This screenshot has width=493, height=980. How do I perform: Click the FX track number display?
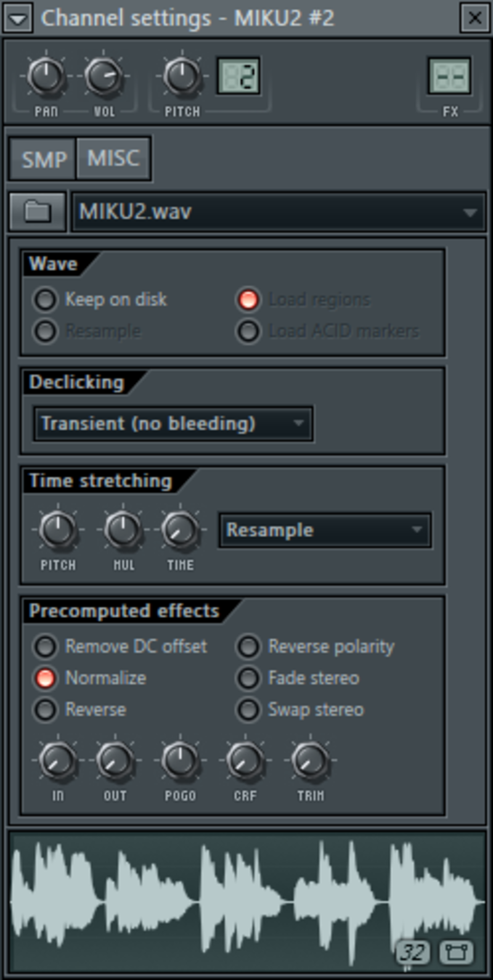pyautogui.click(x=450, y=76)
